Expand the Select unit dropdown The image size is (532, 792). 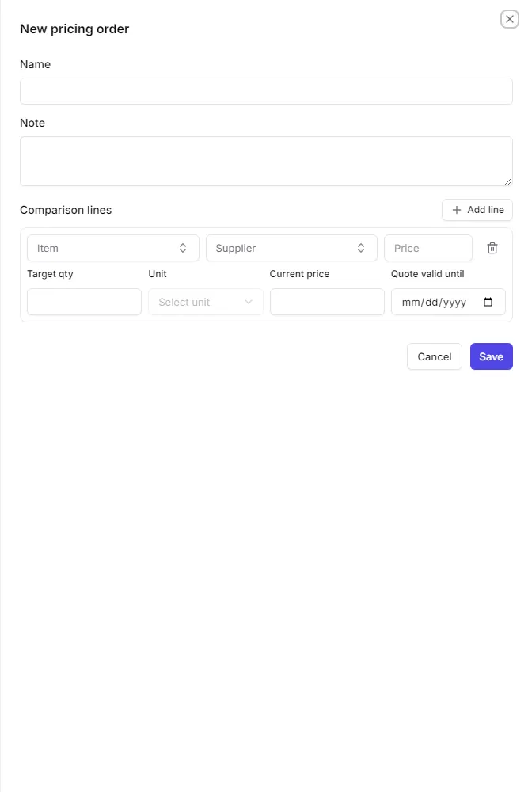tap(205, 302)
